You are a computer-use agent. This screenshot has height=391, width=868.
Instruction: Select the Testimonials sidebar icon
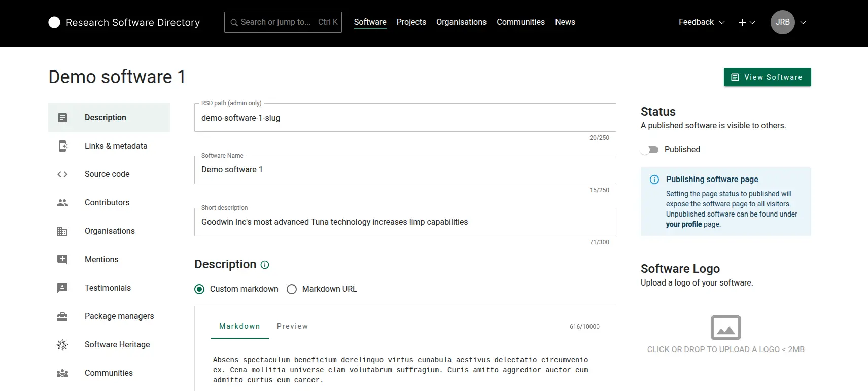(x=62, y=288)
